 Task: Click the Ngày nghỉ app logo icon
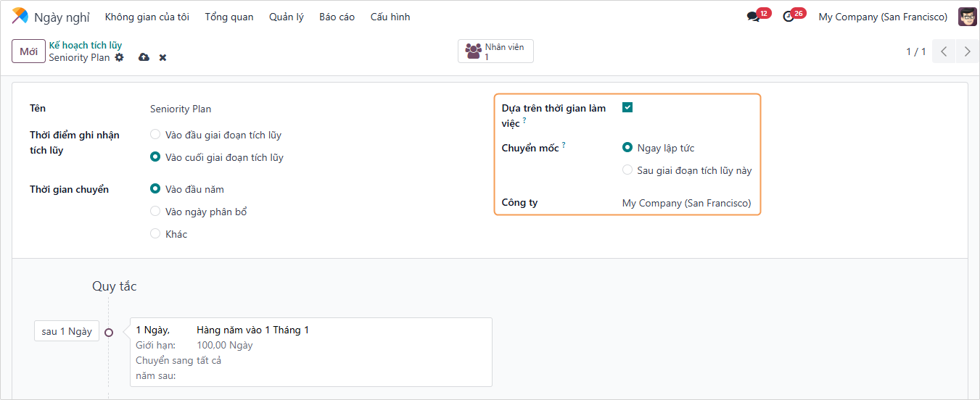click(x=20, y=17)
